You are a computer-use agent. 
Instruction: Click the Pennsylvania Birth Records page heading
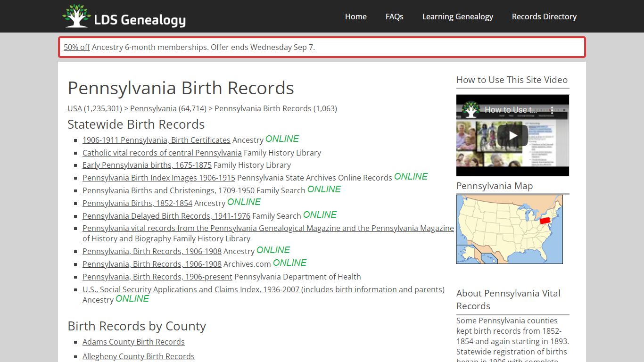[181, 88]
